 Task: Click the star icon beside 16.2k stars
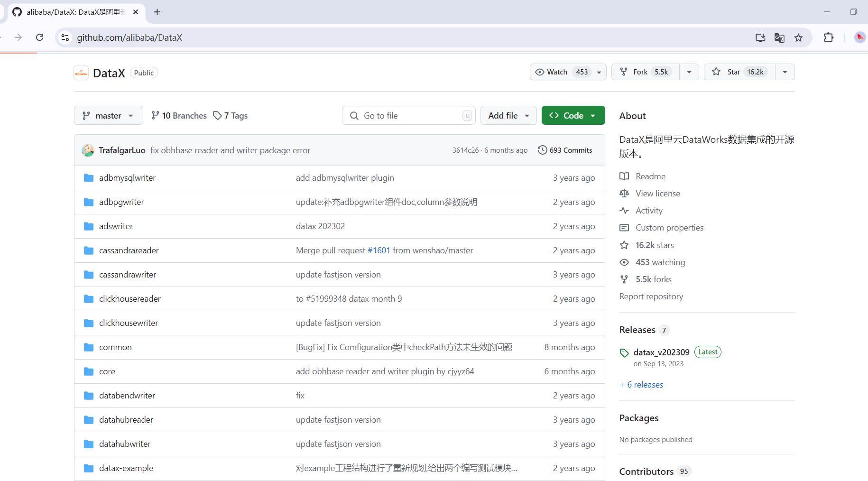[x=624, y=245]
